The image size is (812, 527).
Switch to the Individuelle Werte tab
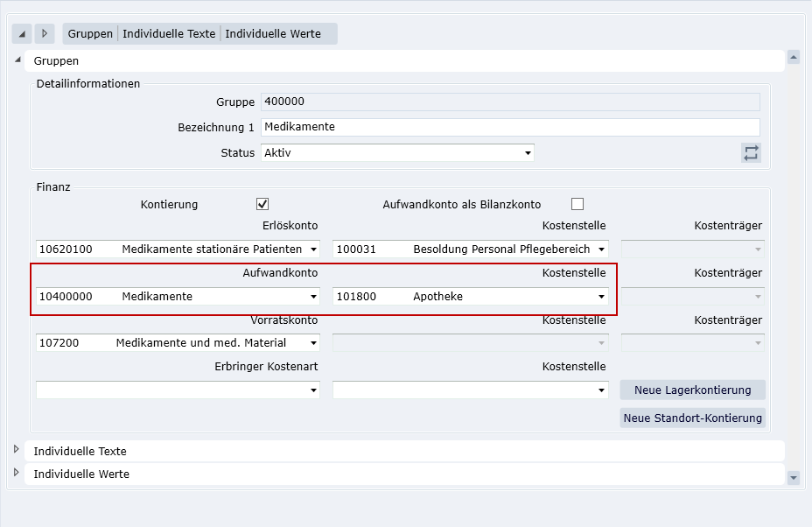coord(273,34)
